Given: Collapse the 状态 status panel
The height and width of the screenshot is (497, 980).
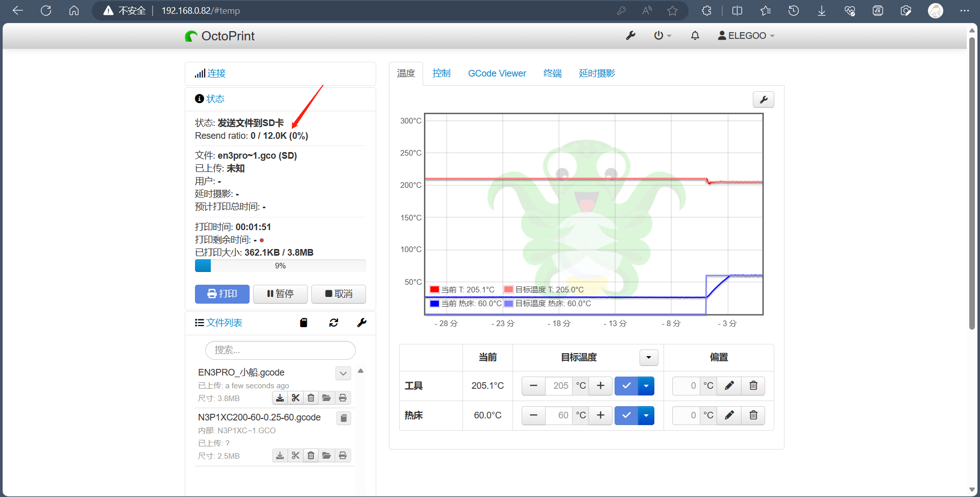Looking at the screenshot, I should pos(215,99).
